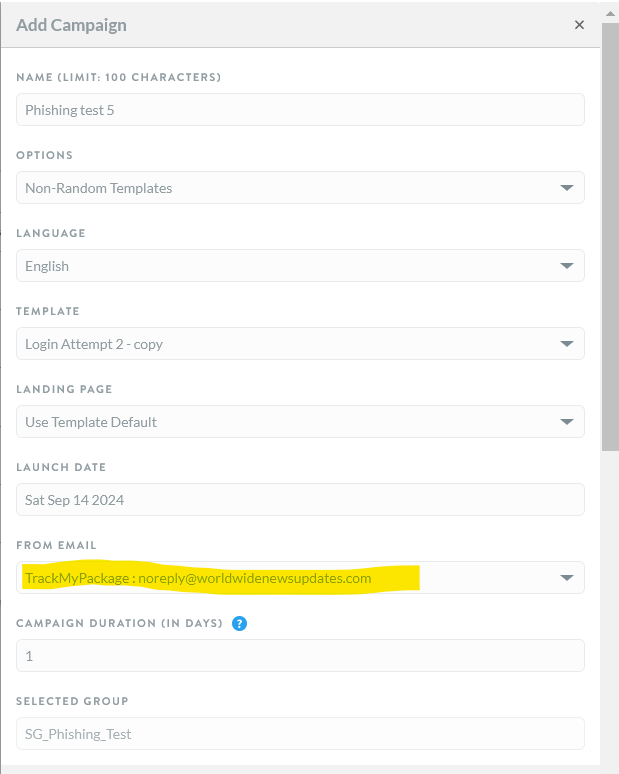Focus the campaign name field Phishing test 5

[x=300, y=110]
